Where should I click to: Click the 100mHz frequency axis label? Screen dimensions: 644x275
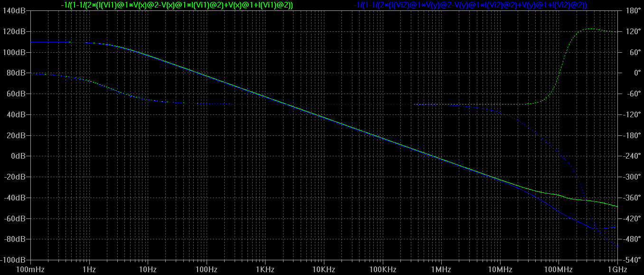pos(30,269)
